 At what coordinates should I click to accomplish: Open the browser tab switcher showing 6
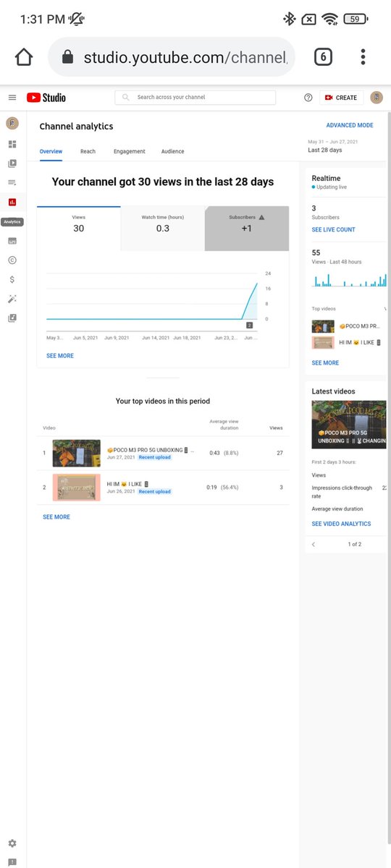click(x=323, y=57)
